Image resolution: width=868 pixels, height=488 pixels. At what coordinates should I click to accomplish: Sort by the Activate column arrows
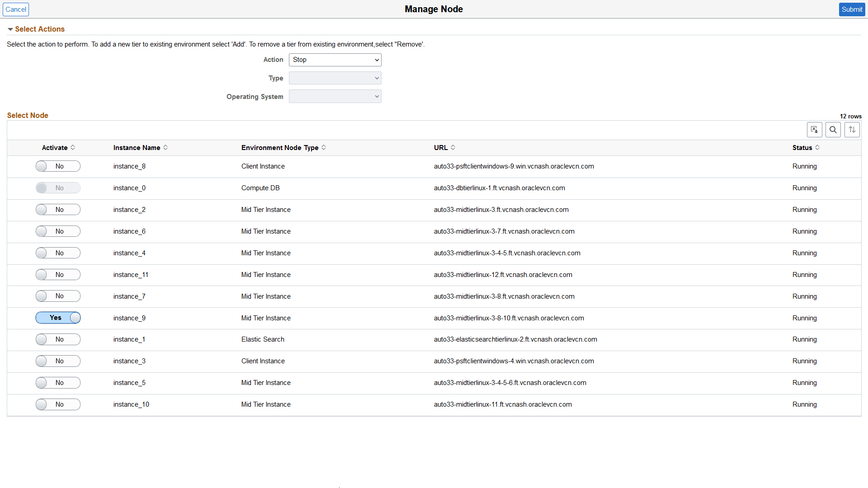pos(73,148)
